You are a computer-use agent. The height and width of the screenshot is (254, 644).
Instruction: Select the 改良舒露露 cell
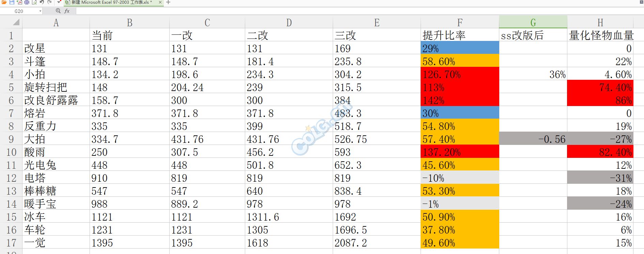pyautogui.click(x=56, y=100)
